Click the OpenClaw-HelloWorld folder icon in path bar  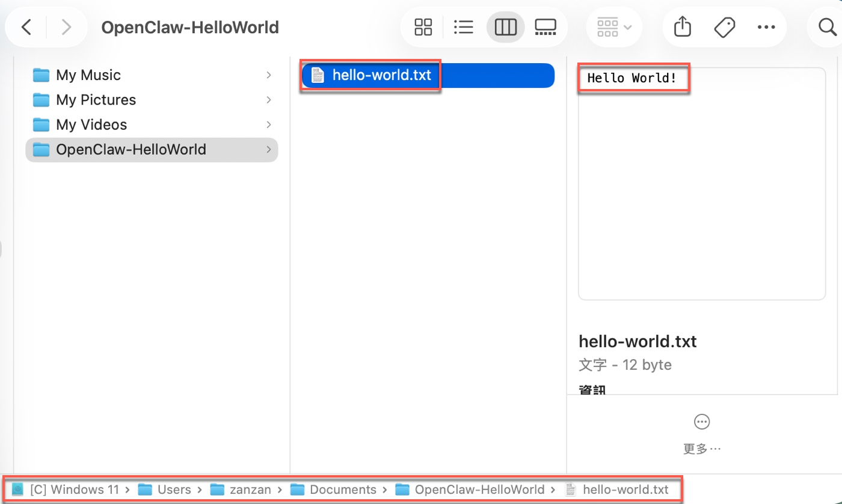point(402,490)
